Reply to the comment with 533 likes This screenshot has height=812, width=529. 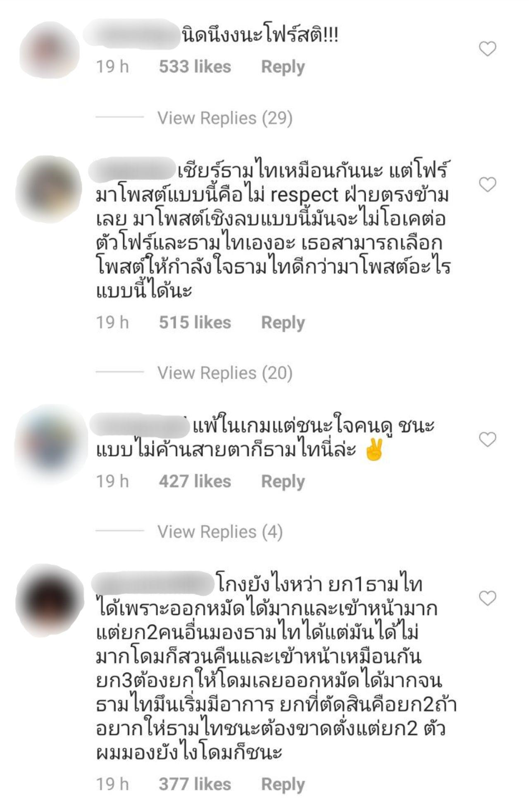pos(283,67)
